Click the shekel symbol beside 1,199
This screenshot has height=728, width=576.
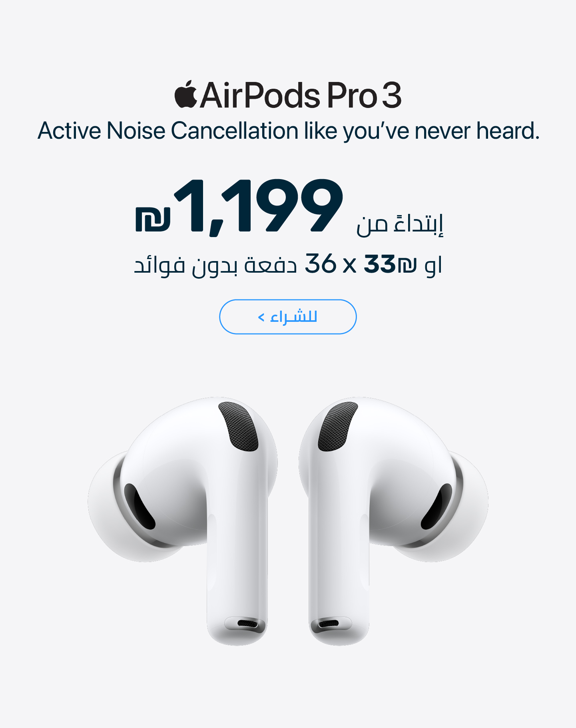[153, 219]
